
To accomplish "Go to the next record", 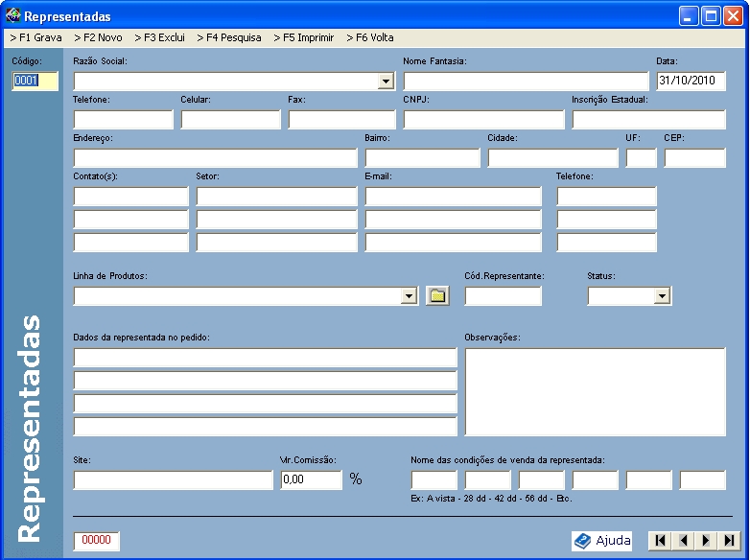I will tap(707, 541).
